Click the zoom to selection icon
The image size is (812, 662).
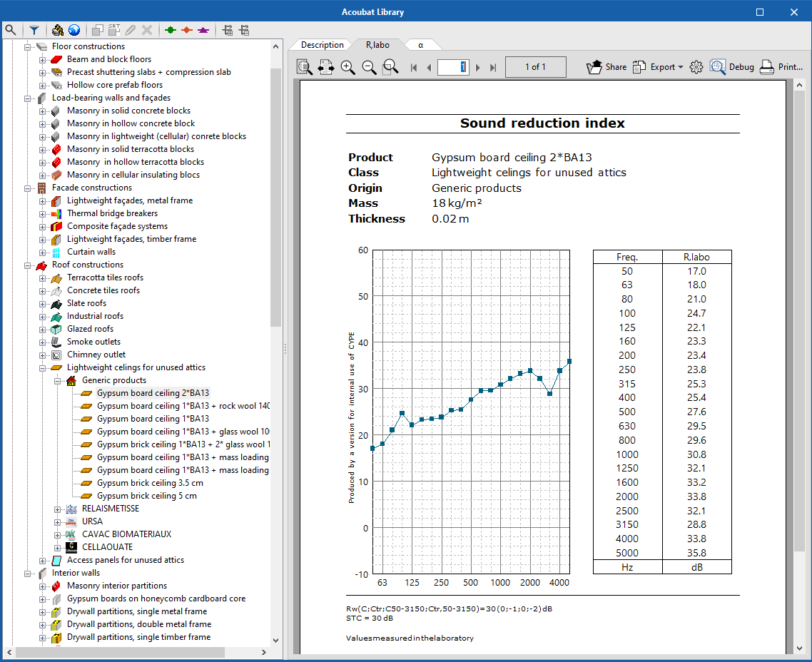(390, 67)
